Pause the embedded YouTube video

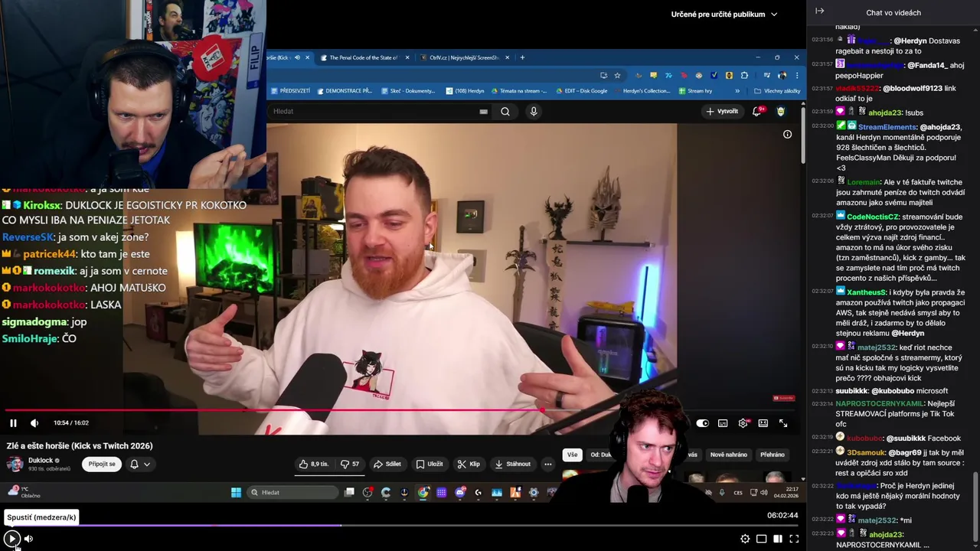pyautogui.click(x=13, y=423)
